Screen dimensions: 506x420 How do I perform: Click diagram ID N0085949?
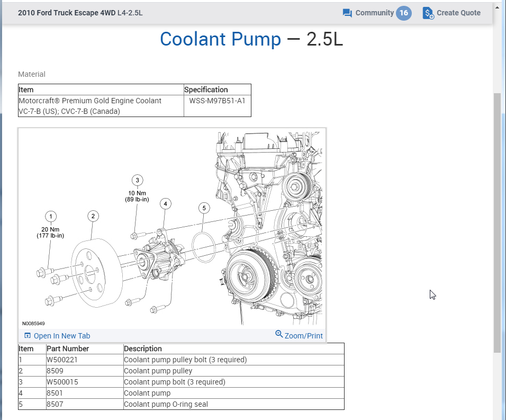click(33, 324)
